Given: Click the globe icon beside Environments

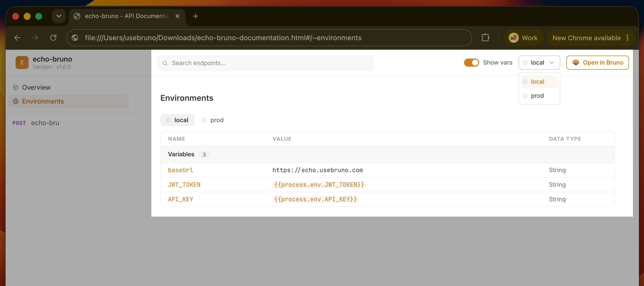Looking at the screenshot, I should coord(16,101).
